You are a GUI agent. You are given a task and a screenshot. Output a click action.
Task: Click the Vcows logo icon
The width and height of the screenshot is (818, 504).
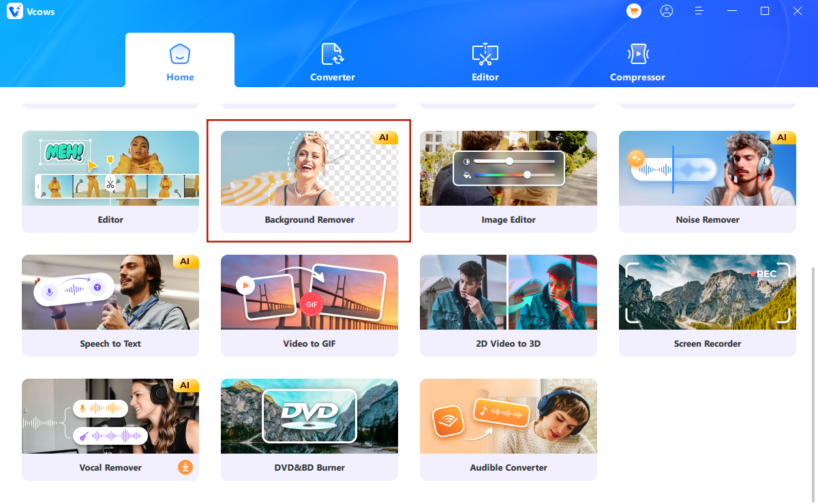pos(15,12)
